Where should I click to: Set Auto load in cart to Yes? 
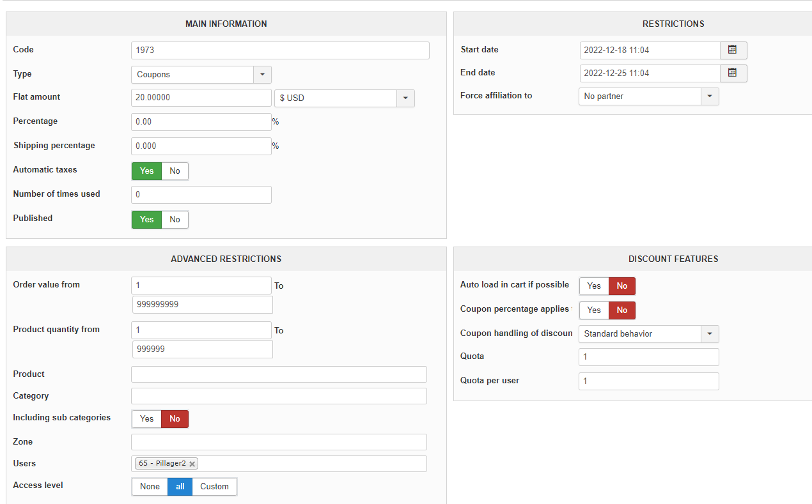click(x=594, y=286)
